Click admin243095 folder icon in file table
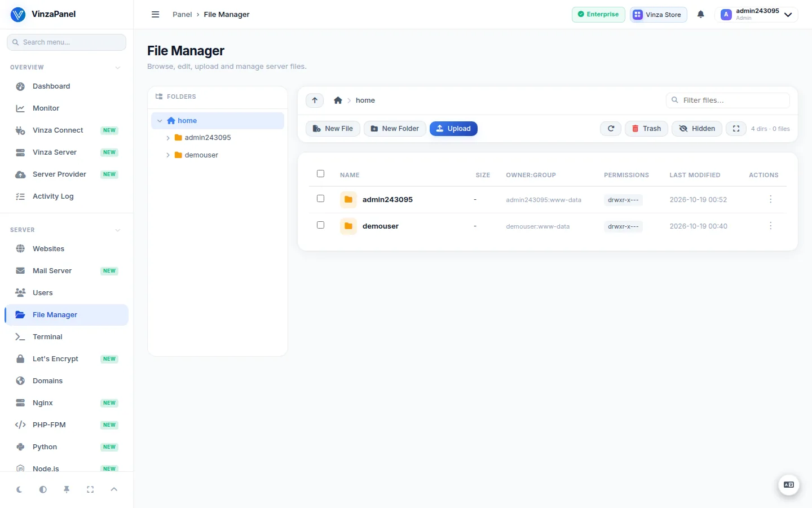This screenshot has width=812, height=508. (x=348, y=200)
